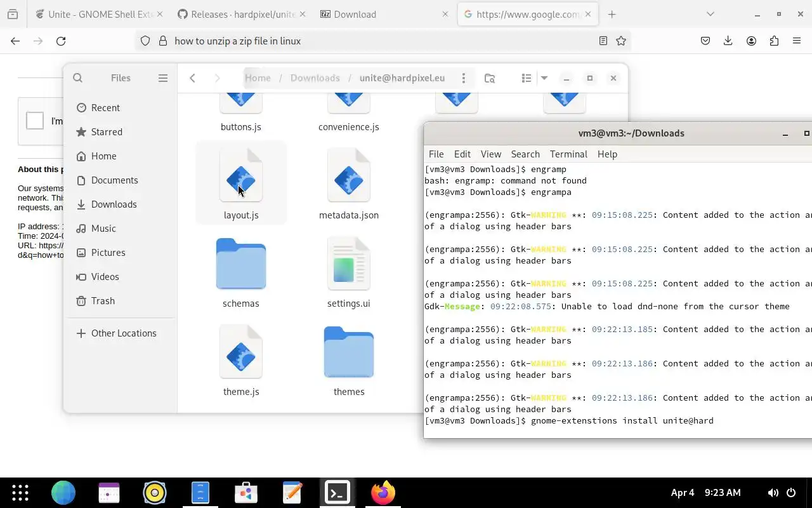Open Firefox from the dock

383,493
